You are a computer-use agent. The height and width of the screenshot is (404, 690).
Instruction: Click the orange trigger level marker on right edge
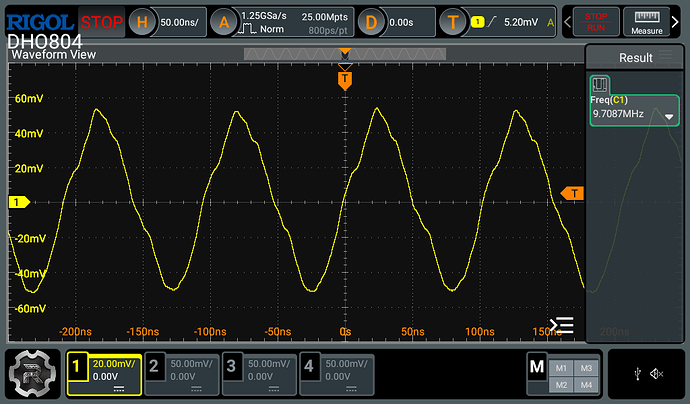[574, 193]
